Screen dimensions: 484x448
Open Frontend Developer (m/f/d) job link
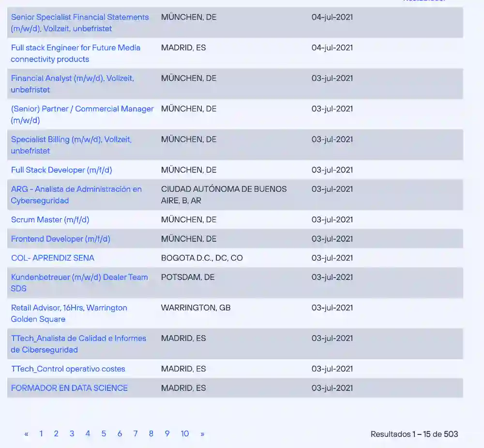60,239
